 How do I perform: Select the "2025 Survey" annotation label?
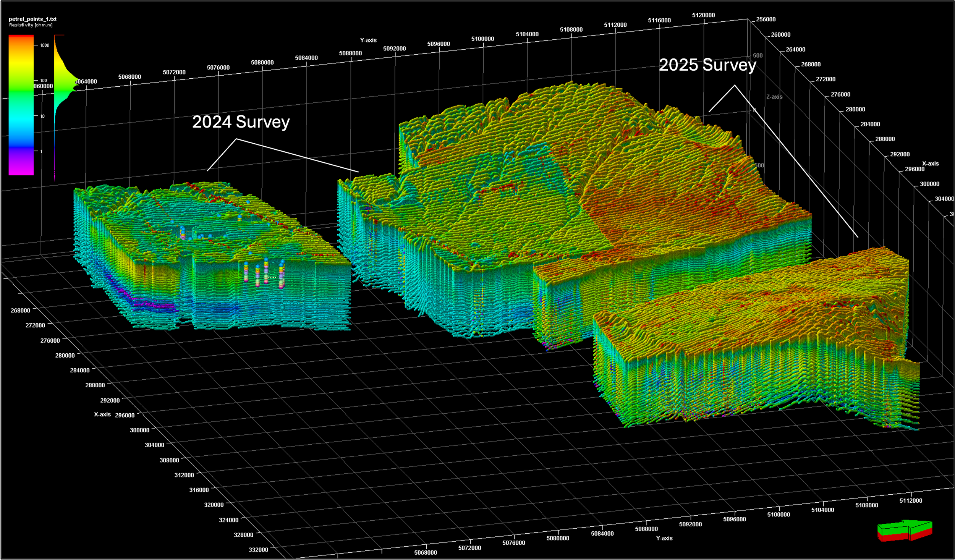707,65
